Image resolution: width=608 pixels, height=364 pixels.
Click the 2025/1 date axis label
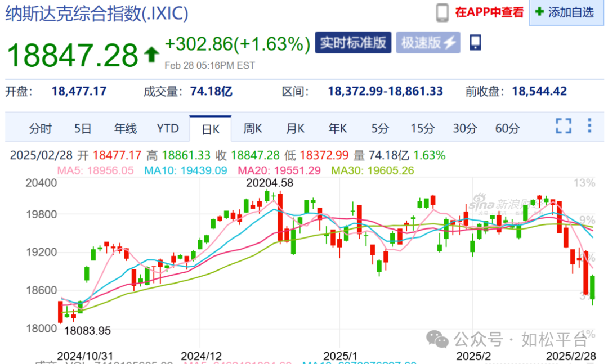[x=340, y=356]
